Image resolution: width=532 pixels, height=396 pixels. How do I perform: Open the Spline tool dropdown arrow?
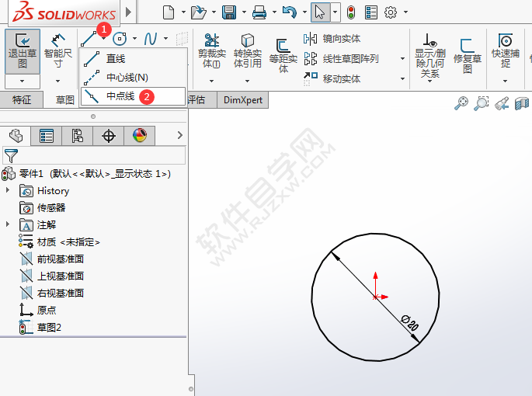click(165, 38)
